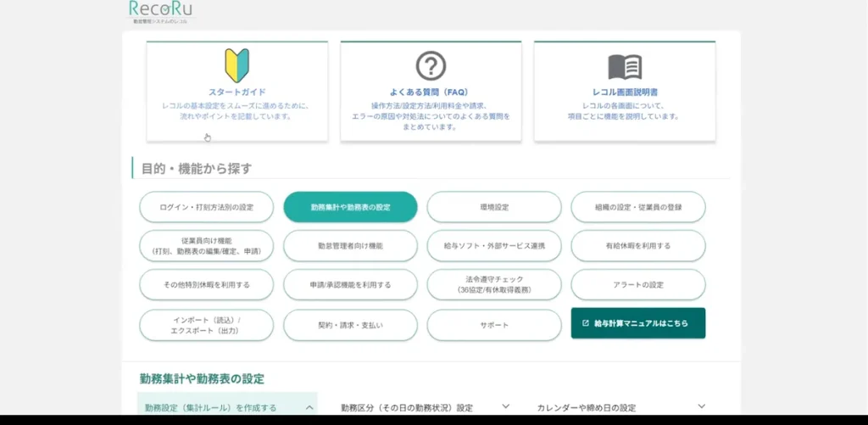
Task: Choose the 環境設定 category button
Action: 493,207
